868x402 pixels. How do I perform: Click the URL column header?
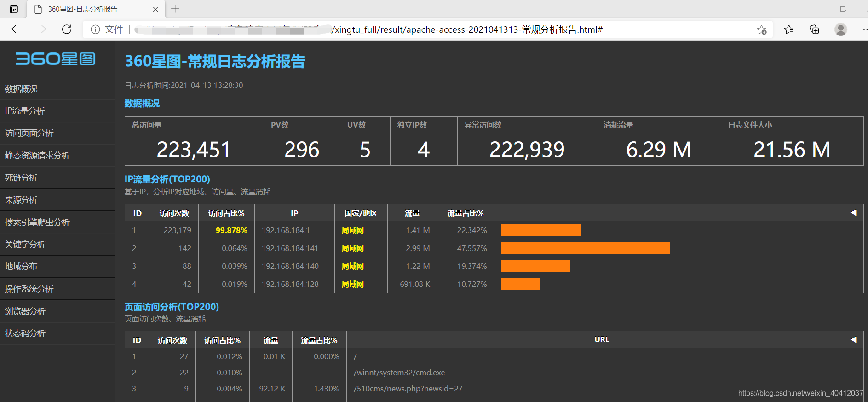(x=602, y=339)
